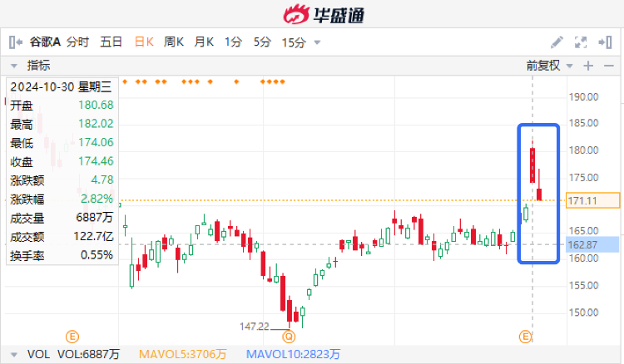Image resolution: width=624 pixels, height=364 pixels.
Task: Click the 171.11 current price label
Action: (x=593, y=200)
